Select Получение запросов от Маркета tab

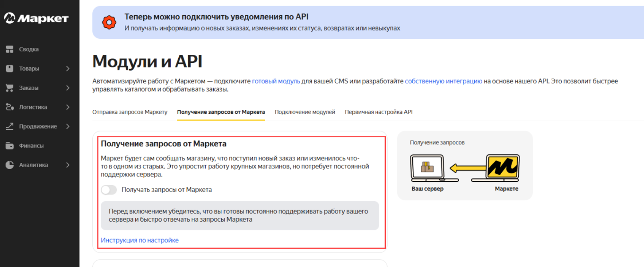coord(221,112)
